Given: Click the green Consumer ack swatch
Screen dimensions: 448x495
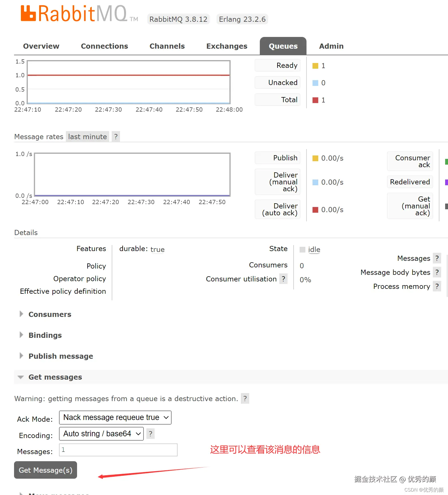Looking at the screenshot, I should tap(446, 162).
